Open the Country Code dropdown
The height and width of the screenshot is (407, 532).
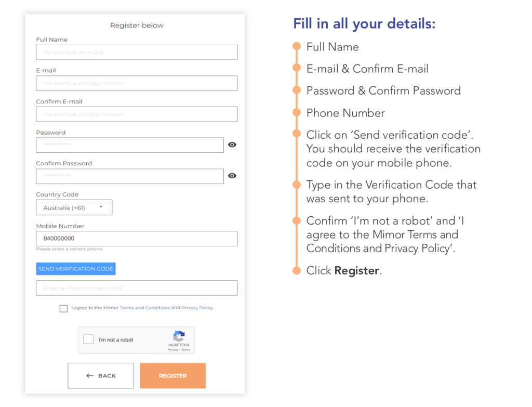(74, 207)
